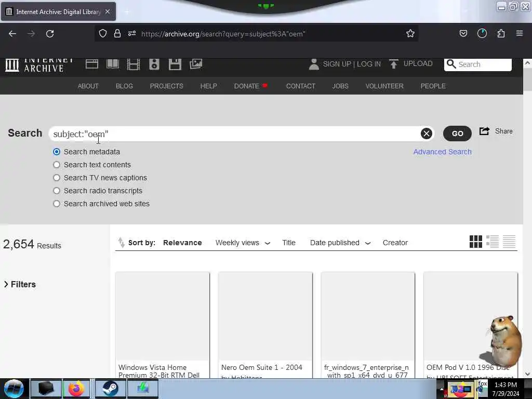Open the Audio speaker icon
The height and width of the screenshot is (399, 532).
click(x=154, y=64)
